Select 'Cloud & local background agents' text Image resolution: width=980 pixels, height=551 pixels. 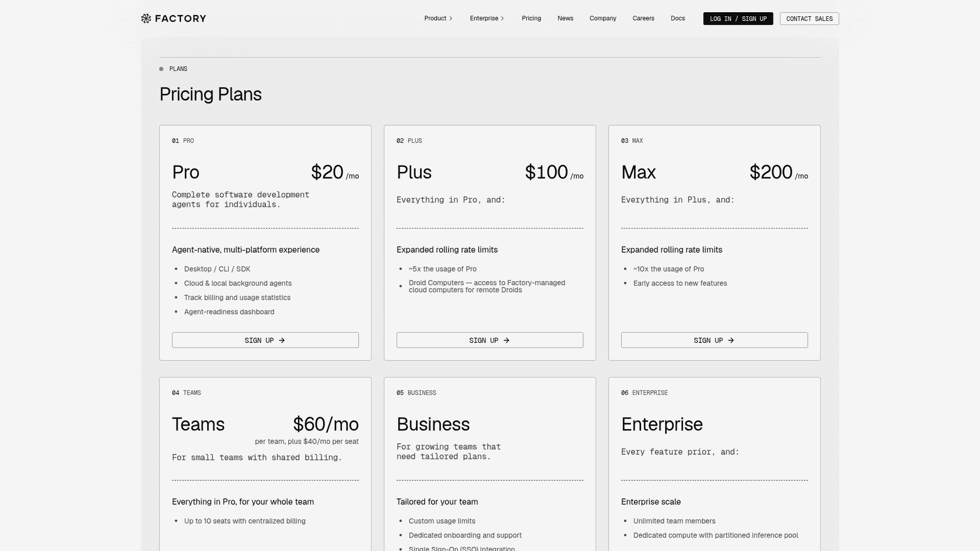238,283
